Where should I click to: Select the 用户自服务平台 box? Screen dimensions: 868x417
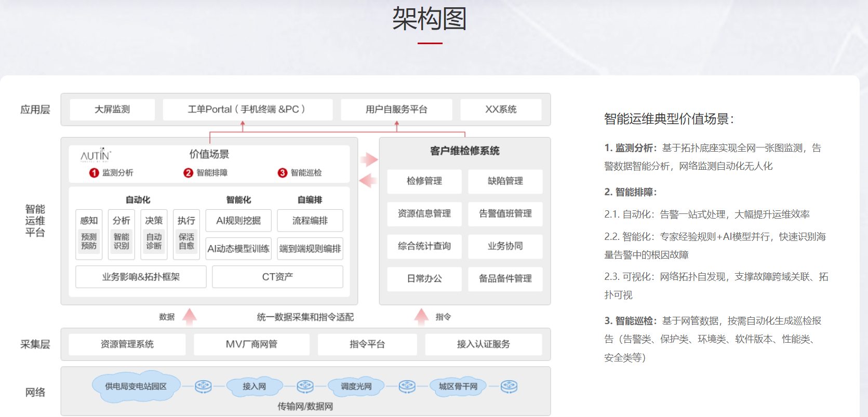pyautogui.click(x=396, y=110)
